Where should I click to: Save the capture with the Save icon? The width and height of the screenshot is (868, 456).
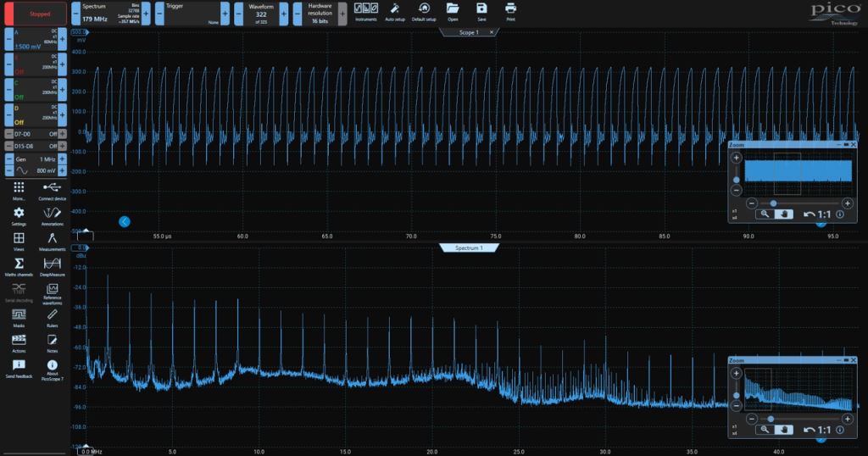point(481,12)
